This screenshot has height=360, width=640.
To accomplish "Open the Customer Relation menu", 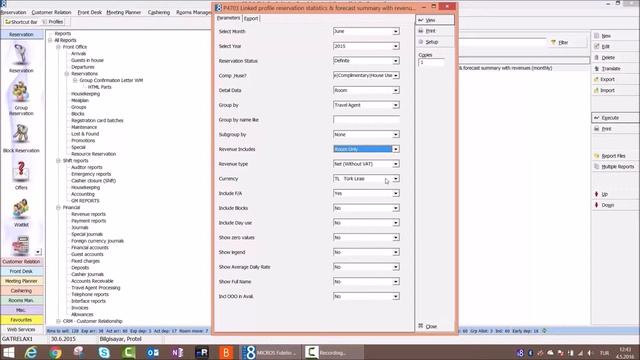I will [x=51, y=12].
